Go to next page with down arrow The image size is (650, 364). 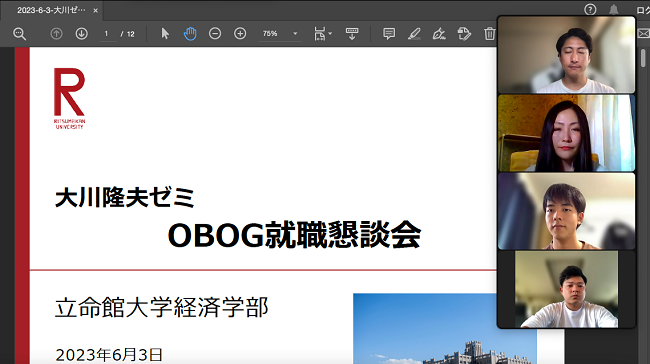click(81, 34)
